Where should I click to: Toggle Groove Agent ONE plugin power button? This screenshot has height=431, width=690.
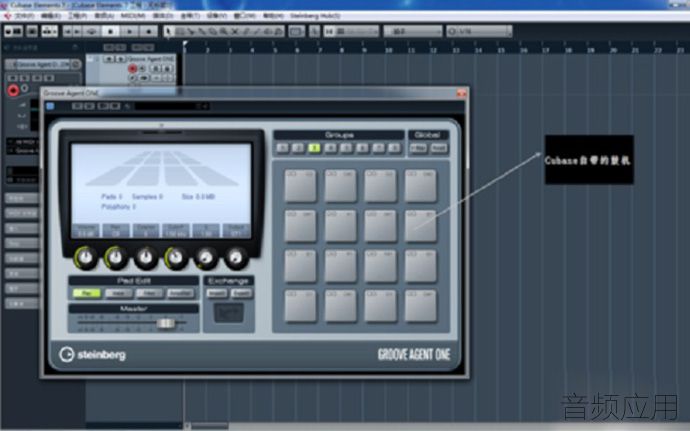pos(50,106)
